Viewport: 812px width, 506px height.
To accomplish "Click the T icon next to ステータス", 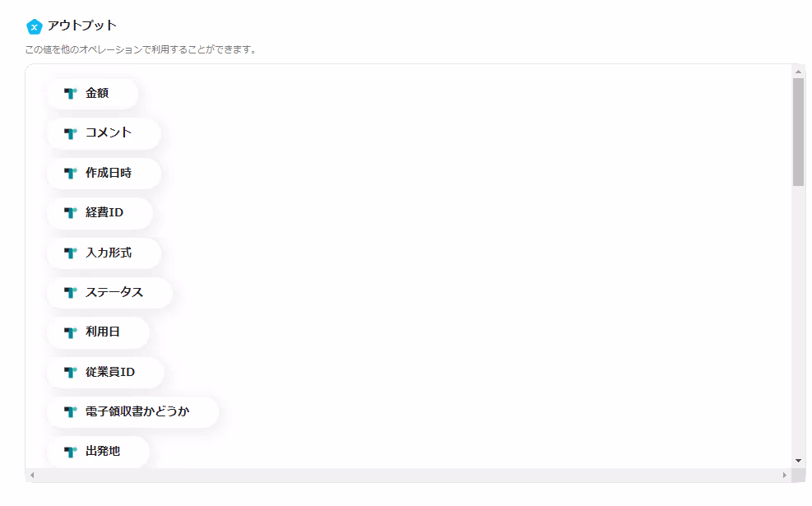I will tap(71, 293).
